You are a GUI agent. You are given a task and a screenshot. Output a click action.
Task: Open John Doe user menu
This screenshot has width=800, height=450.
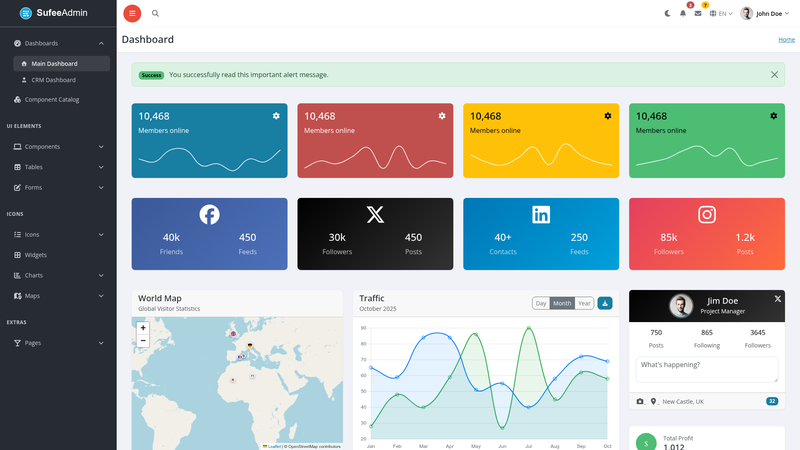click(765, 14)
